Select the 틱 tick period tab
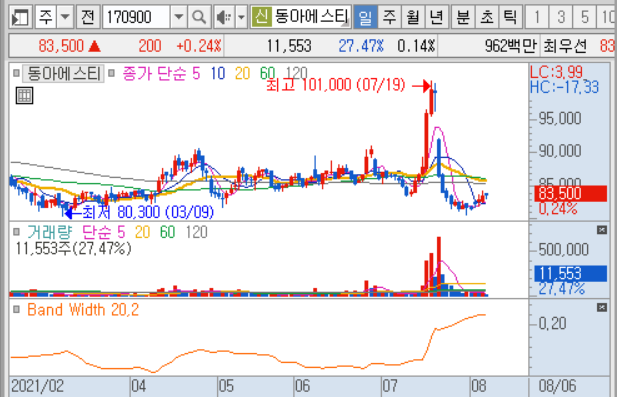 [510, 17]
